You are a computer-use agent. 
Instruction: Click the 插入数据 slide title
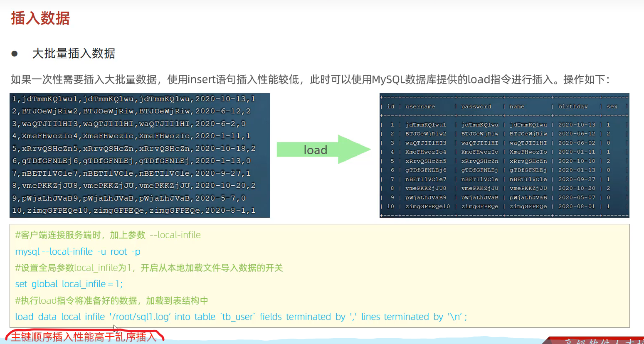click(40, 18)
